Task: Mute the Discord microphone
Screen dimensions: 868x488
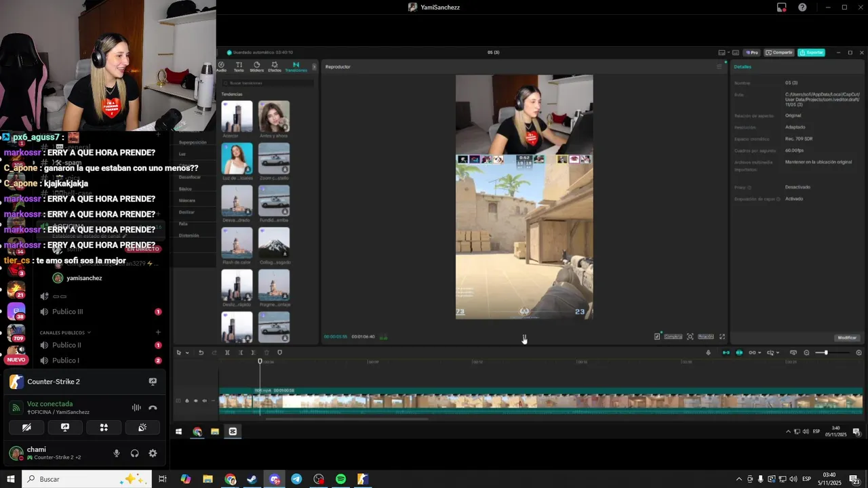Action: pyautogui.click(x=117, y=453)
